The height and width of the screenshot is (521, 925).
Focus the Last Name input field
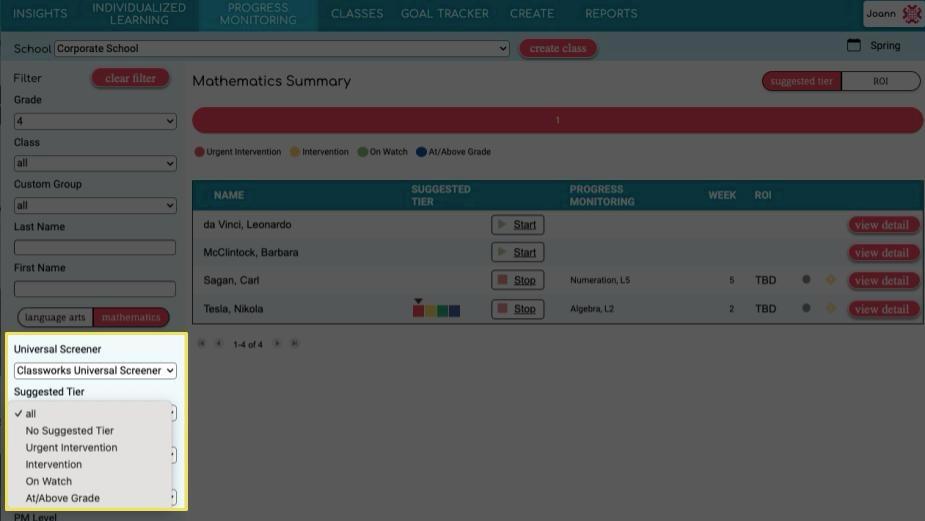[x=95, y=247]
